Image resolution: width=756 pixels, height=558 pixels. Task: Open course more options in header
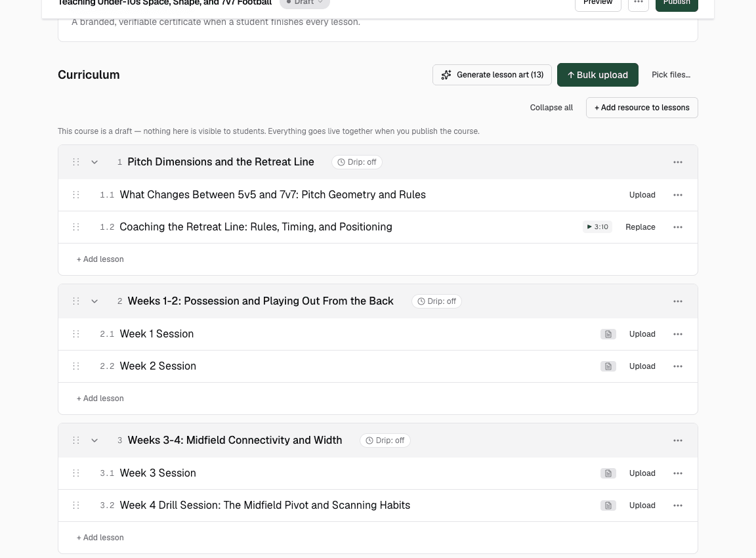[x=639, y=4]
